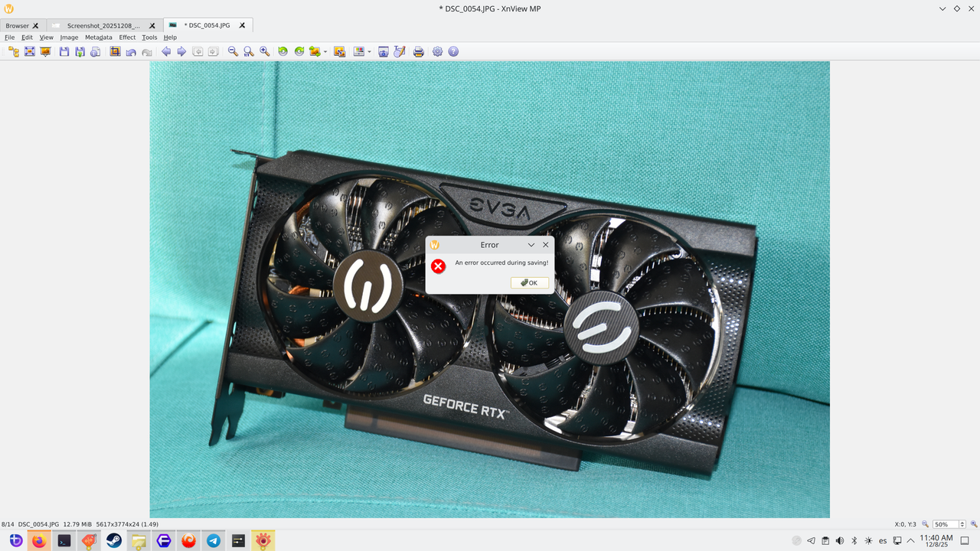Rotate image counter-clockwise
The image size is (980, 551).
click(x=283, y=51)
